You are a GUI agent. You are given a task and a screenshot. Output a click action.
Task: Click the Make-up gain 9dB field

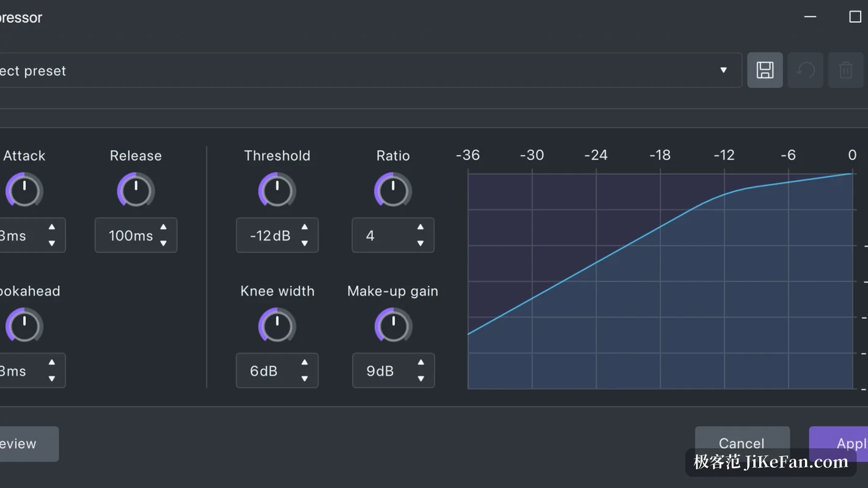click(393, 371)
